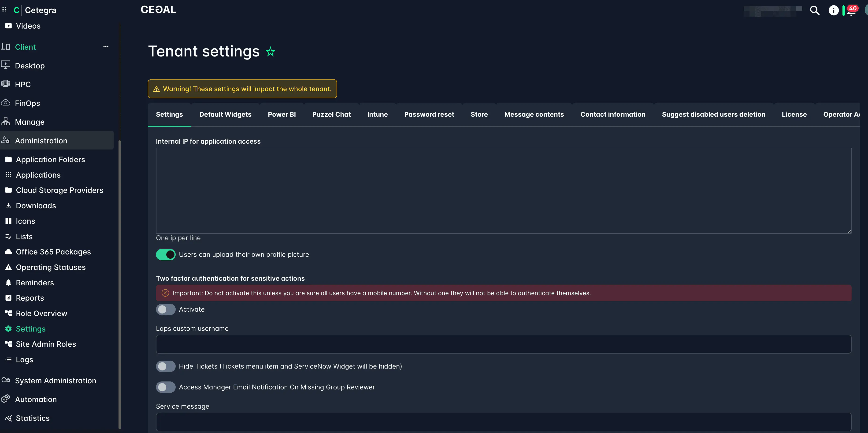Open the app launcher grid icon
The width and height of the screenshot is (868, 433).
pos(4,10)
